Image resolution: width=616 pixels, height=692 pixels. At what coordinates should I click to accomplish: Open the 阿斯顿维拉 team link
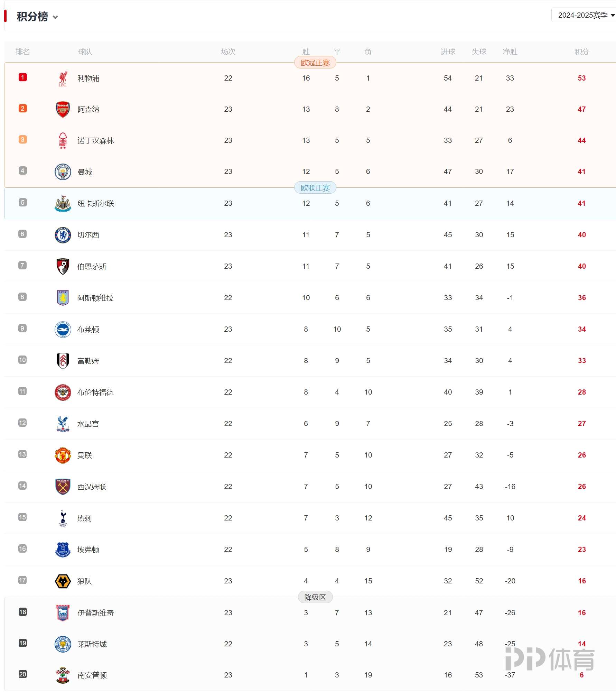[x=95, y=298]
